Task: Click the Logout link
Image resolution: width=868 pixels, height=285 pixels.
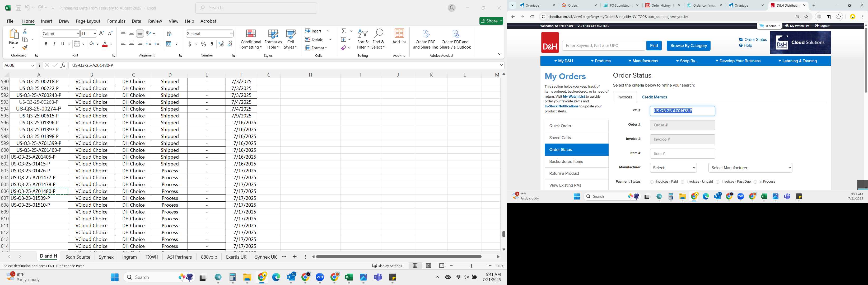Action: pos(822,26)
